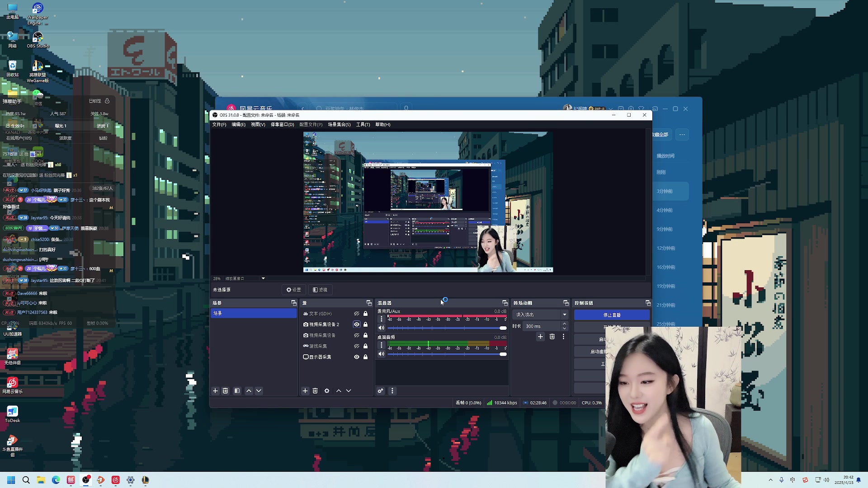
Task: Open the 停靠窗口(D) menu
Action: pos(282,125)
